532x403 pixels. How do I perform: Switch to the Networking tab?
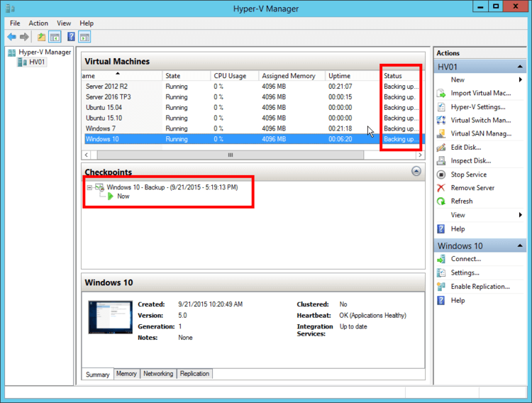158,374
